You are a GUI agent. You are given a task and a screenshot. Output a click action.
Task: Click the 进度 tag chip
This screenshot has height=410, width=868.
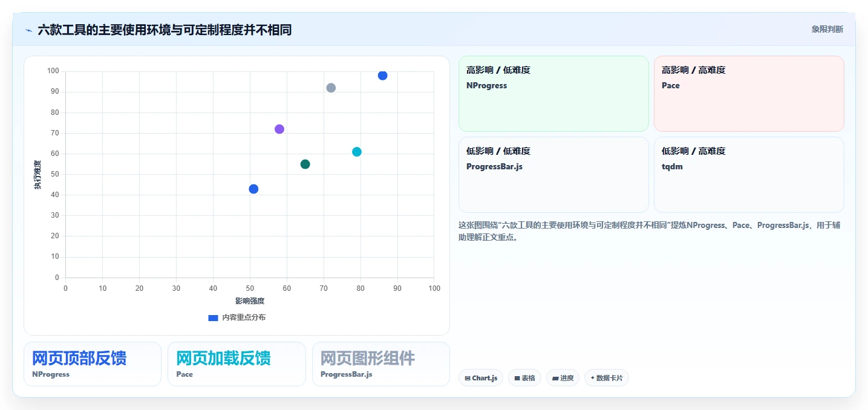(x=563, y=378)
